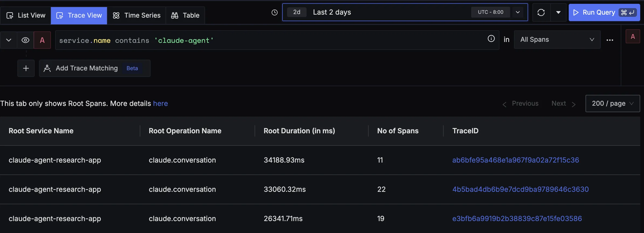Click the info icon in query field

(491, 39)
